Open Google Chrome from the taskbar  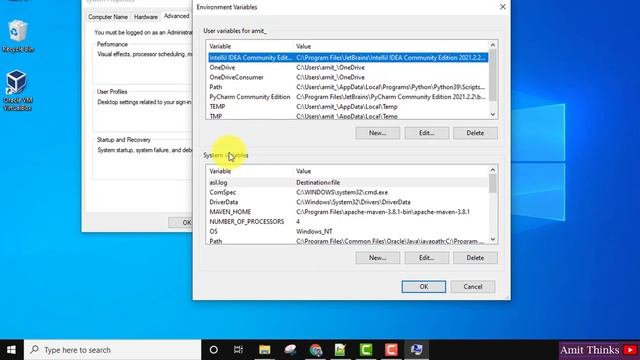[316, 350]
